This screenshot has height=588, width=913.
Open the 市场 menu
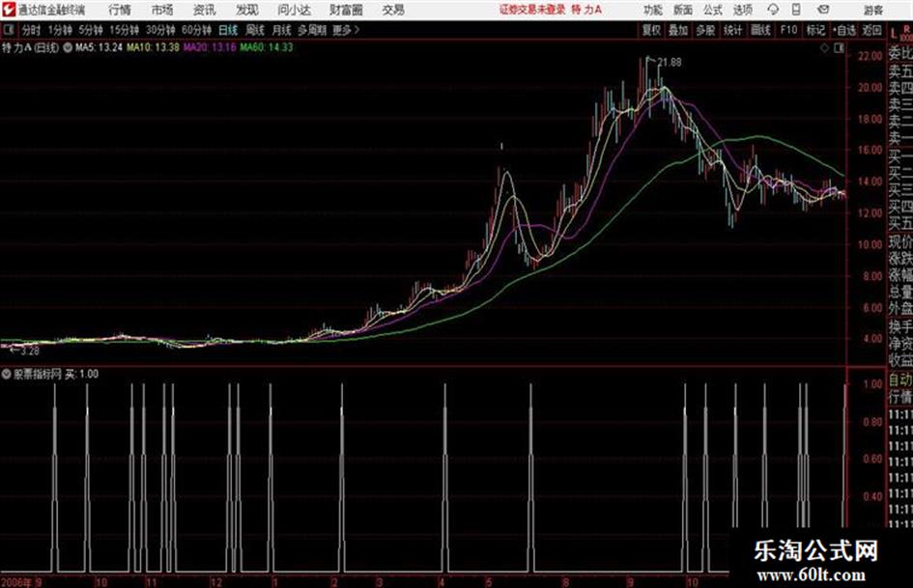[162, 10]
